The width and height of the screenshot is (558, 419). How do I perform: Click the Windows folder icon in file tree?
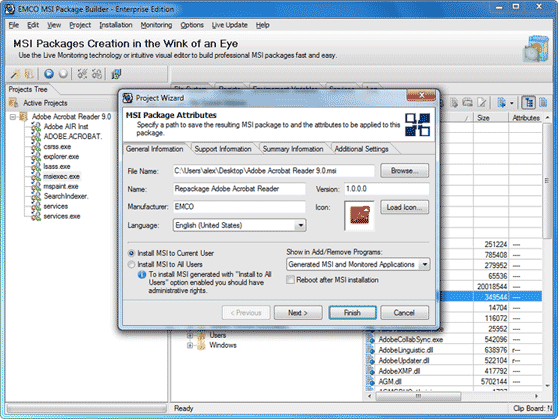(x=201, y=345)
